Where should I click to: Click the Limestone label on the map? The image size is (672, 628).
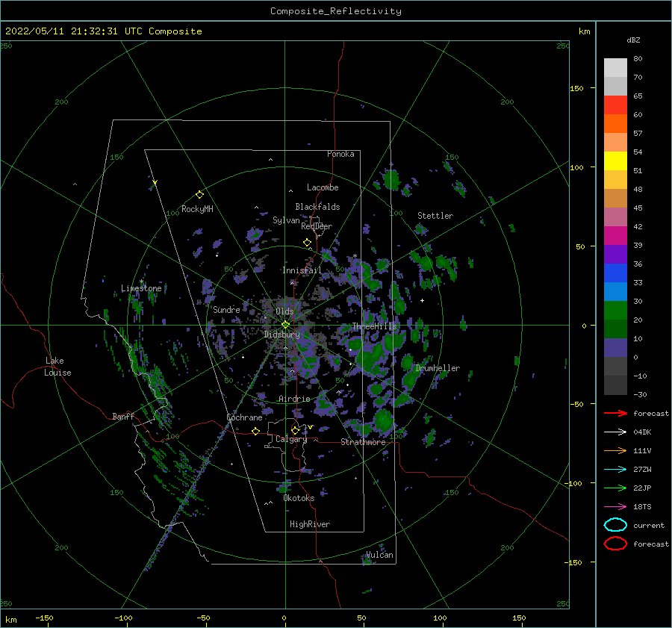141,288
